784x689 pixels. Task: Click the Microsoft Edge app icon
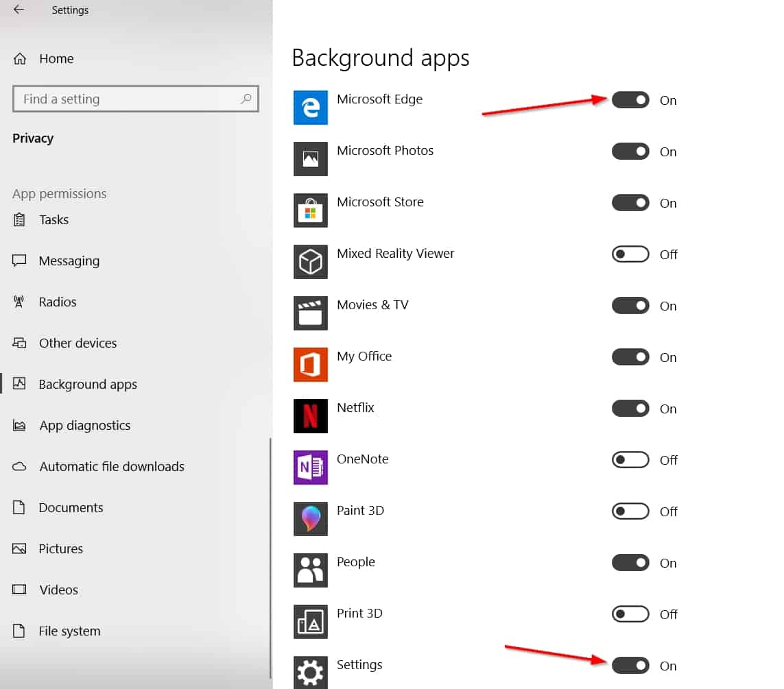pos(311,108)
